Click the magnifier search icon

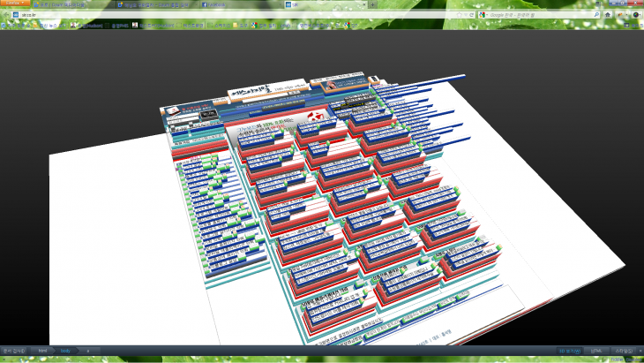(x=596, y=15)
